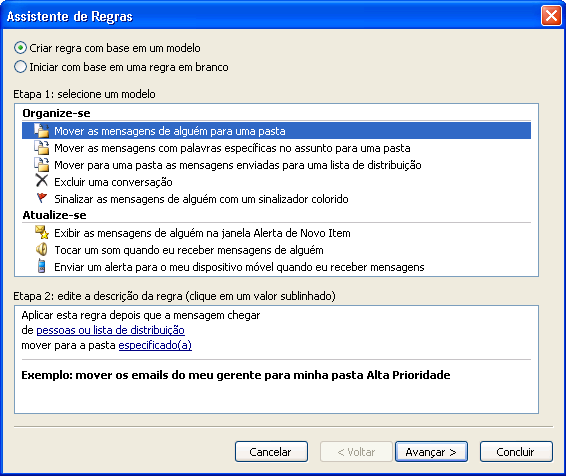Click the Cancelar button

coord(271,451)
